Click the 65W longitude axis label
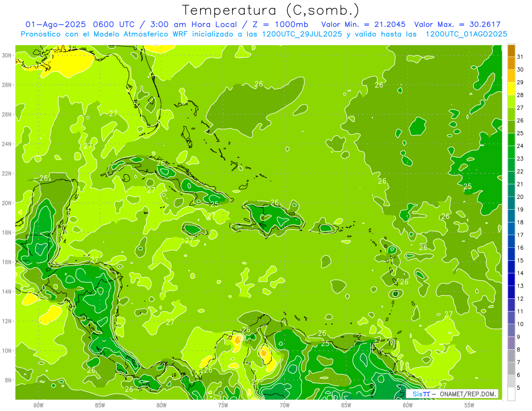The height and width of the screenshot is (411, 532). [x=346, y=405]
